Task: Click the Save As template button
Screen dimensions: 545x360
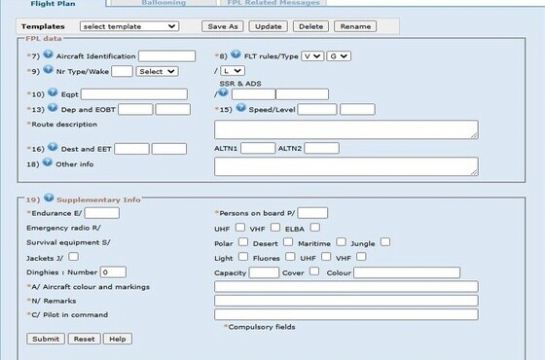Action: [222, 26]
